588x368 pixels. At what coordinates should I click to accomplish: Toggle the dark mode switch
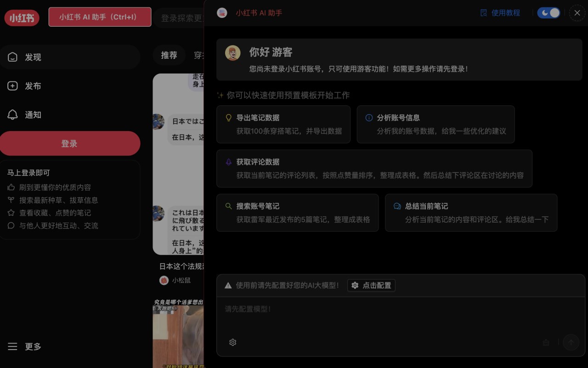click(549, 13)
